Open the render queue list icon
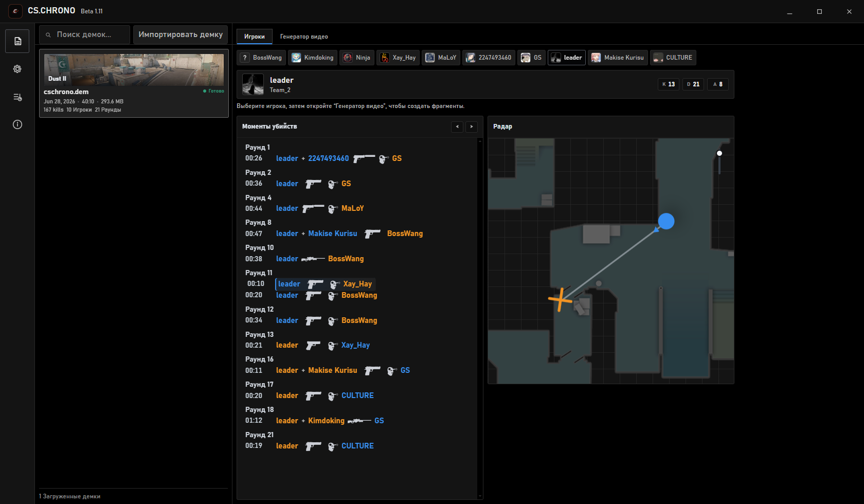The image size is (864, 504). coord(17,97)
